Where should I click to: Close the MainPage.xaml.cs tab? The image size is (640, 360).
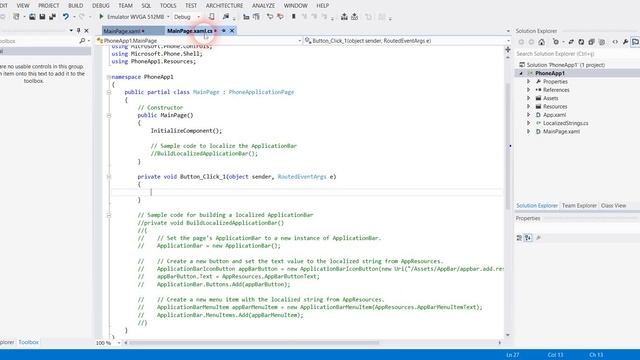(232, 31)
